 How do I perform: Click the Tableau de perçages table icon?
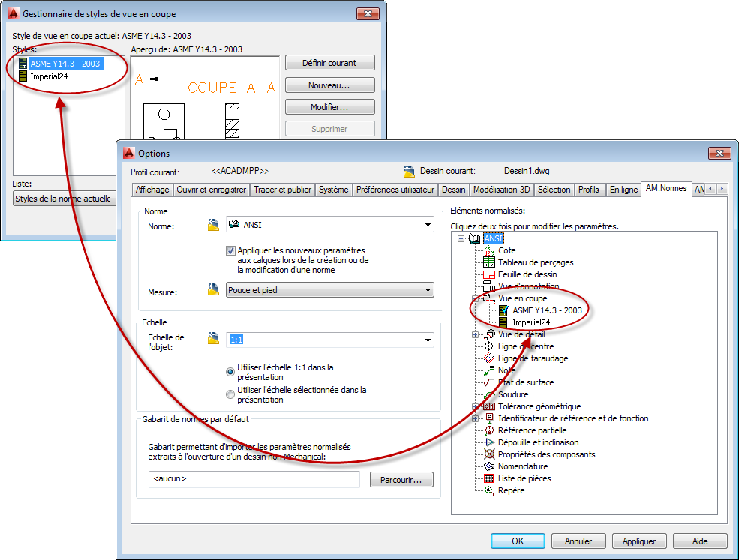[x=489, y=262]
